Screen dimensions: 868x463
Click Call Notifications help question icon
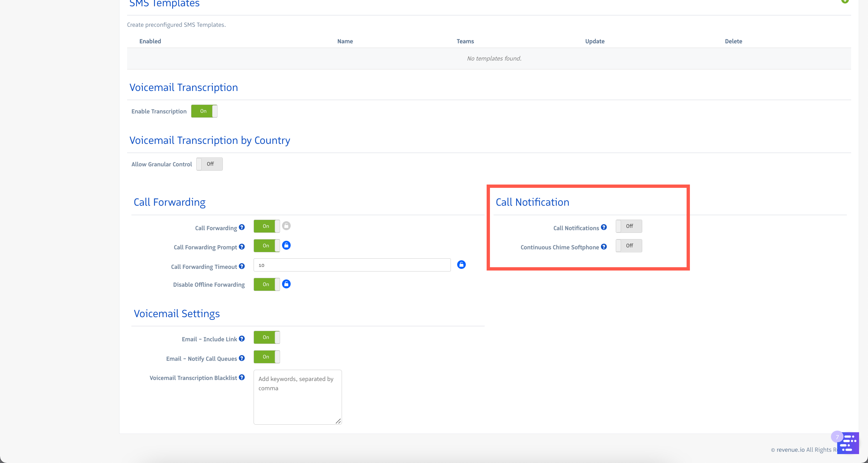point(603,227)
